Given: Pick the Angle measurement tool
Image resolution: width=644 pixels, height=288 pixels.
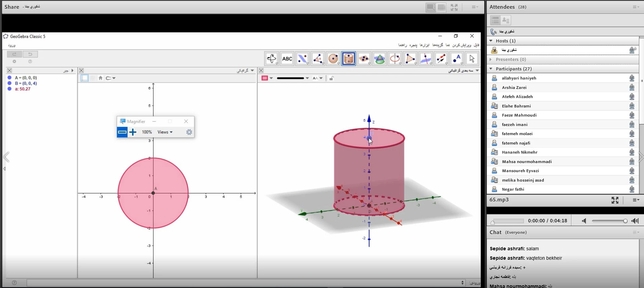Looking at the screenshot, I should [x=318, y=59].
